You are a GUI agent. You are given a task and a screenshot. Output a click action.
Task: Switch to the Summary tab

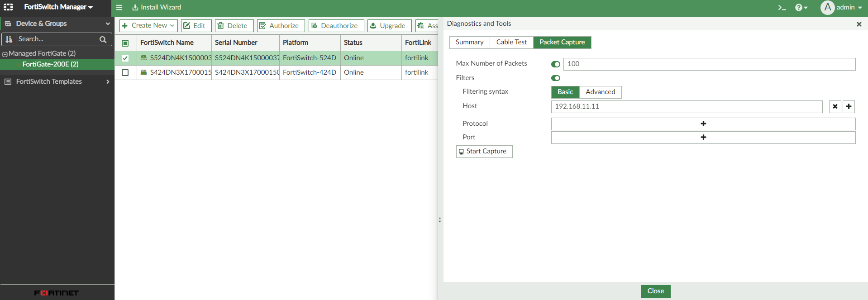[469, 42]
